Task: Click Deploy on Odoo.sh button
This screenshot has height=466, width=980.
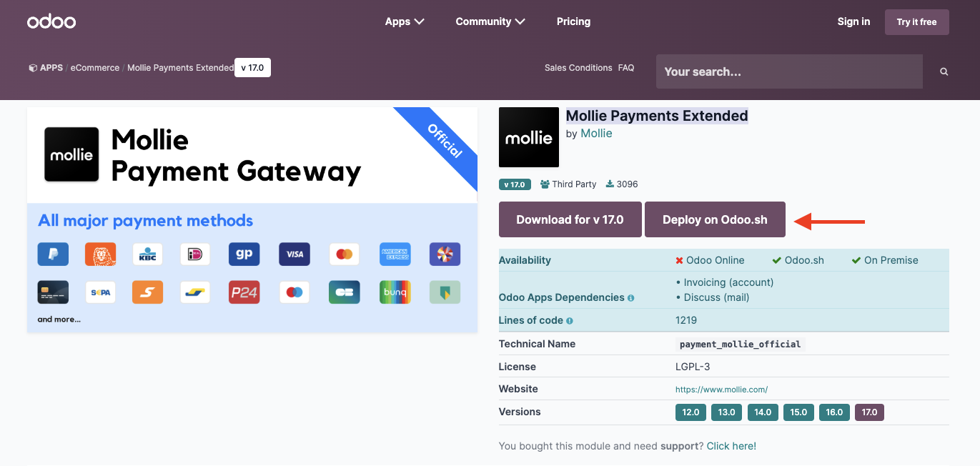Action: 715,219
